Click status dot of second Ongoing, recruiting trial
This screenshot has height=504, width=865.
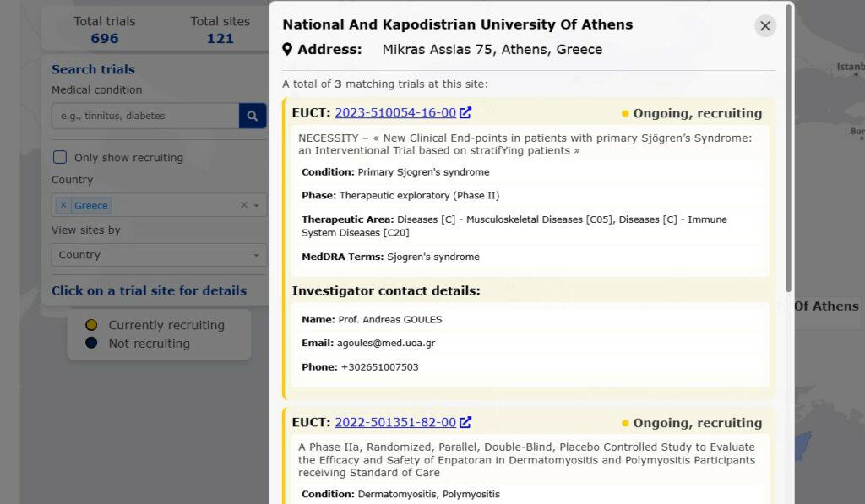tap(625, 424)
